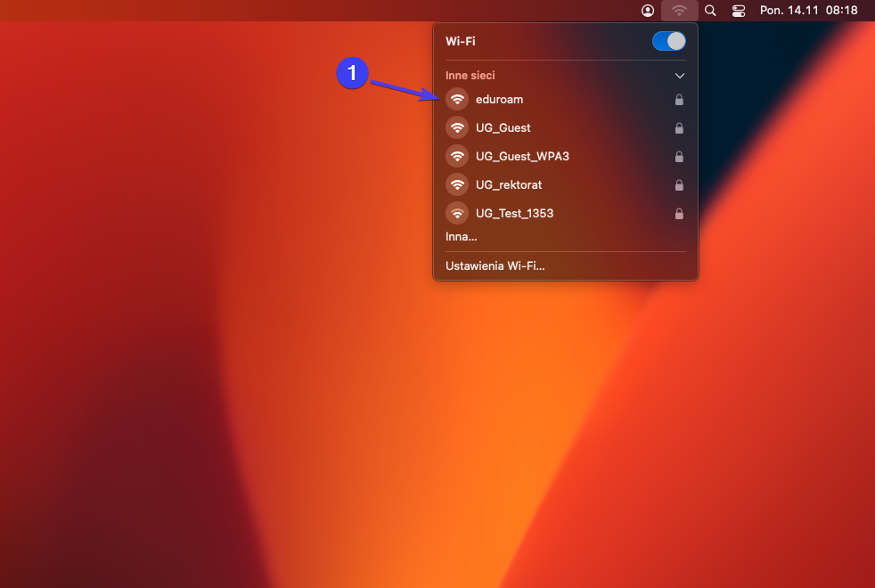
Task: Click the lock icon next to eduroam
Action: pos(679,100)
